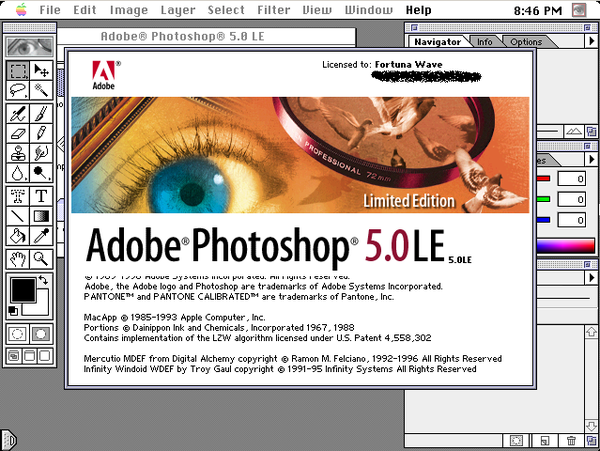Switch to Standard editing mode
Viewport: 600px width, 451px height.
pyautogui.click(x=18, y=334)
